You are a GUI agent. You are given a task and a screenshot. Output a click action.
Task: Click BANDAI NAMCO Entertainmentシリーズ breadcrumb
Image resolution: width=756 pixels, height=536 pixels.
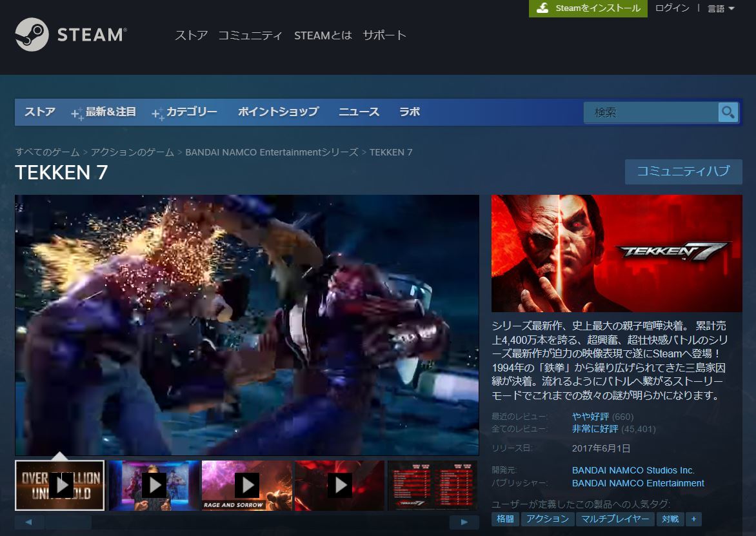pos(272,152)
